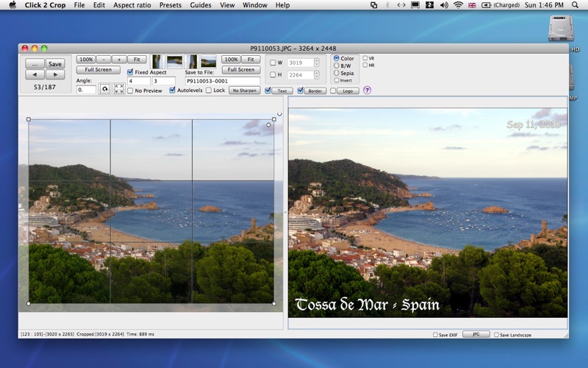Screen dimensions: 588x368
Task: Enable the Lock checkbox
Action: (209, 90)
